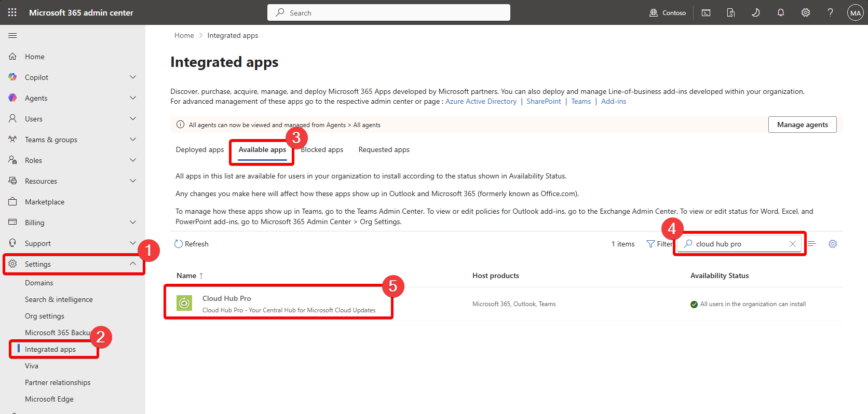
Task: Toggle dark mode moon icon
Action: point(756,12)
